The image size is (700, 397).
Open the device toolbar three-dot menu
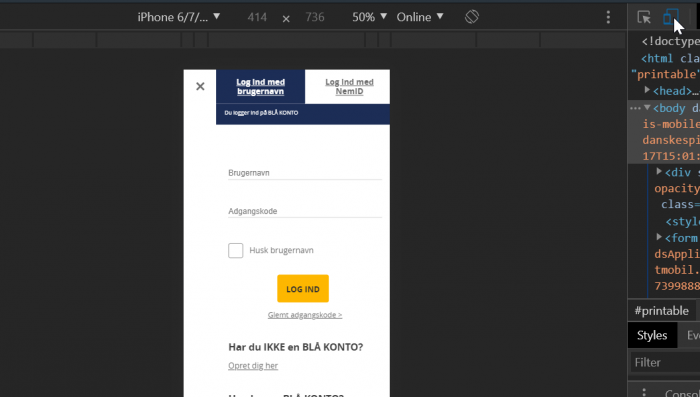pyautogui.click(x=608, y=17)
